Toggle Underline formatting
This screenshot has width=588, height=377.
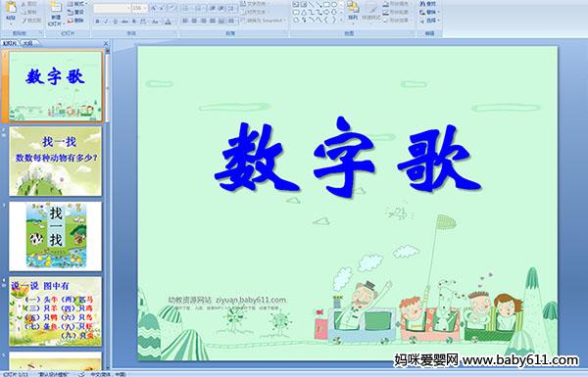(x=115, y=22)
